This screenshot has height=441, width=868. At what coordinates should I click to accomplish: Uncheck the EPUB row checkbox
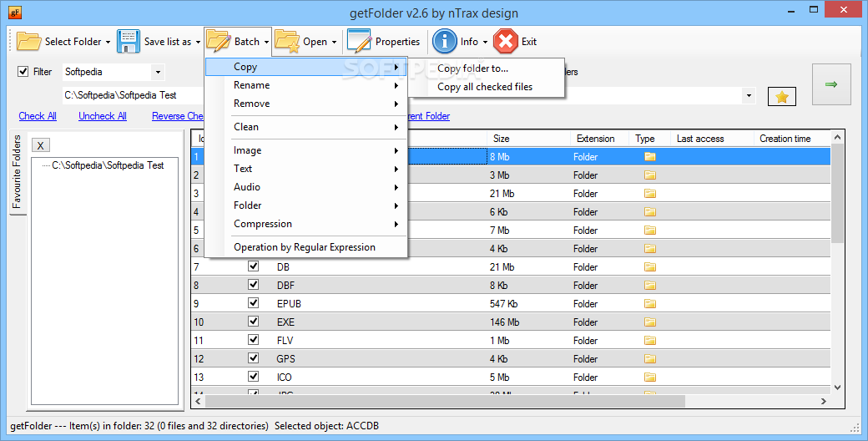tap(254, 303)
